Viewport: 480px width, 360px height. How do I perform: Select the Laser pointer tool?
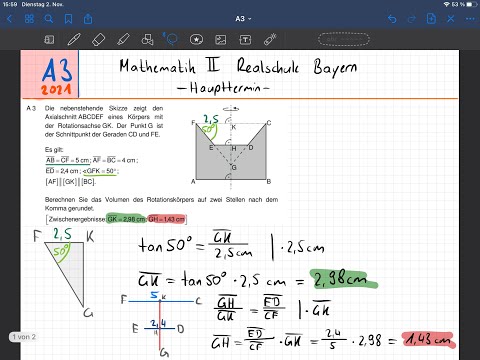(x=270, y=39)
